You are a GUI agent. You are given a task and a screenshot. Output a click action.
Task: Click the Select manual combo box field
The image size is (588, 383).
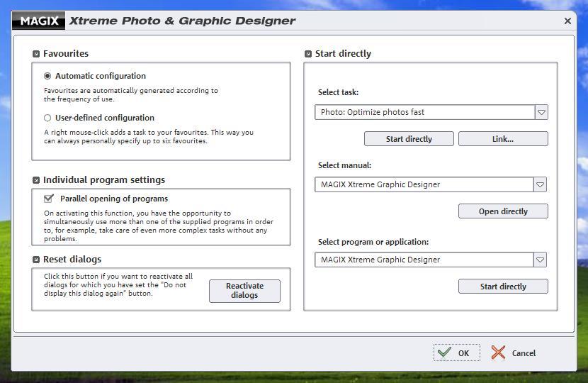[x=431, y=184]
